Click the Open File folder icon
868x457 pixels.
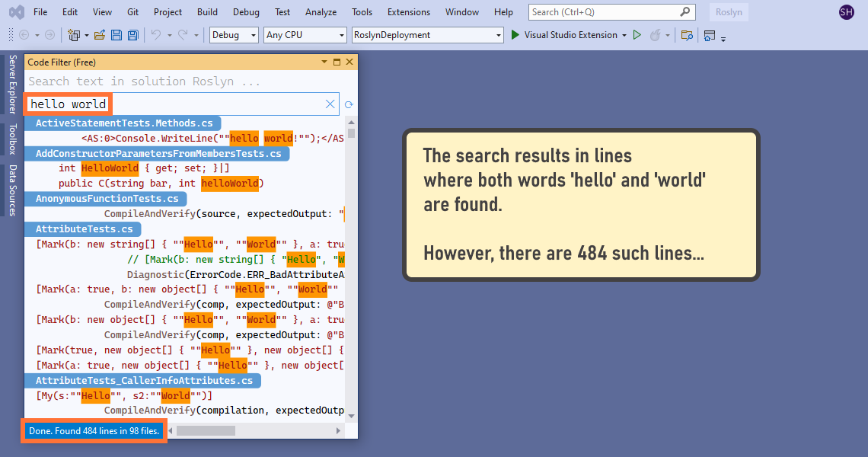[100, 35]
